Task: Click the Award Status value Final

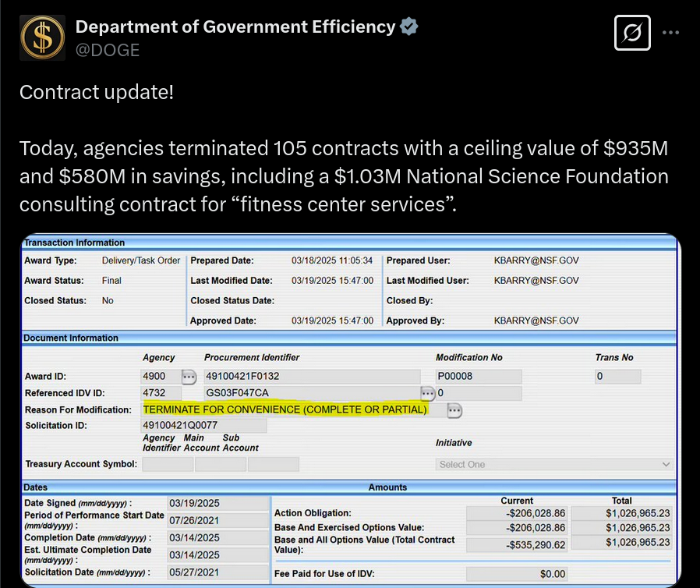Action: (111, 281)
